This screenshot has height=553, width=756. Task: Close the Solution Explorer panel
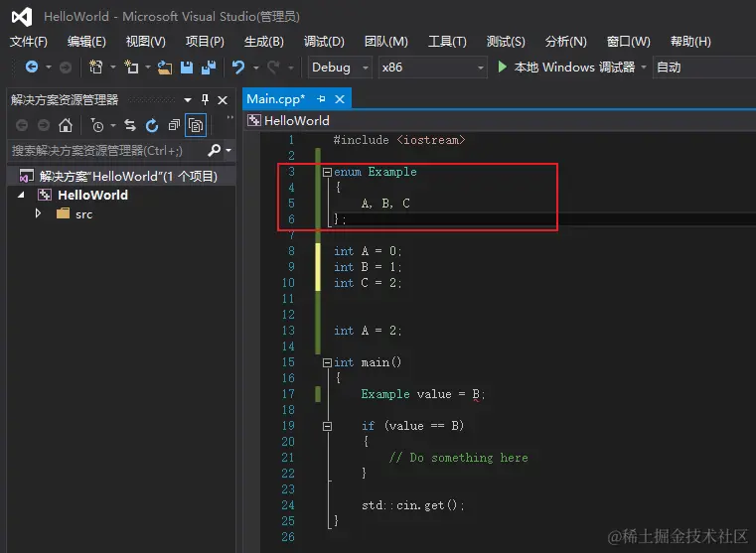[x=223, y=100]
